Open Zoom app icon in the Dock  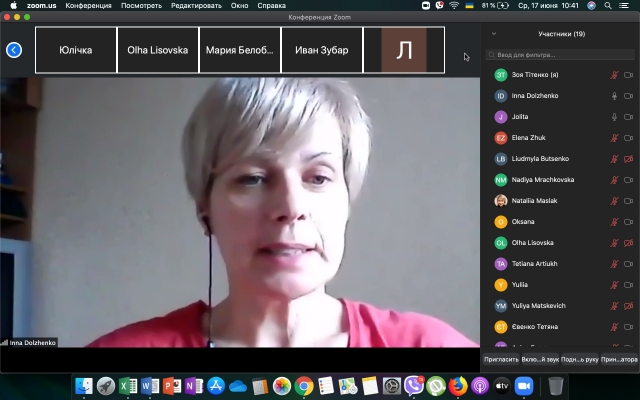click(x=524, y=386)
